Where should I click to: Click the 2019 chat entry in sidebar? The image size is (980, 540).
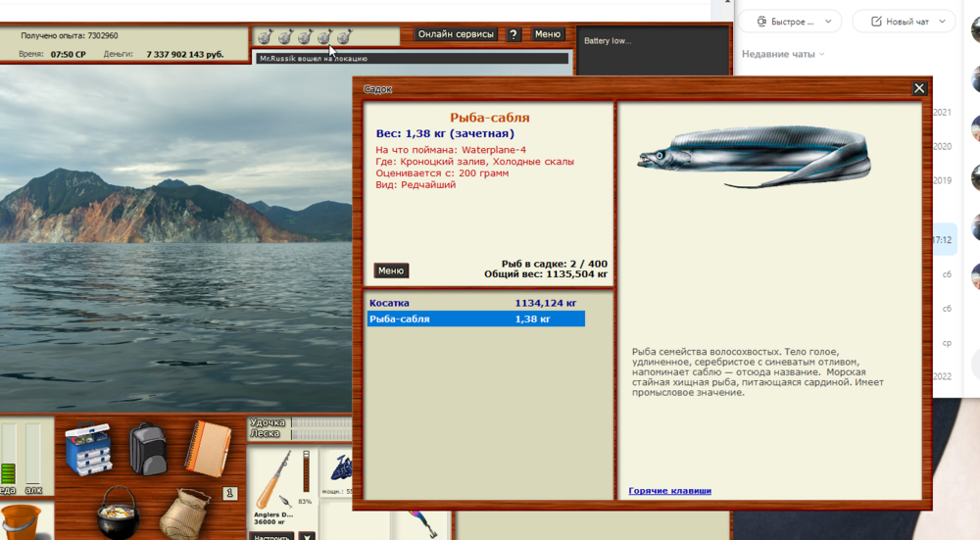(x=942, y=180)
